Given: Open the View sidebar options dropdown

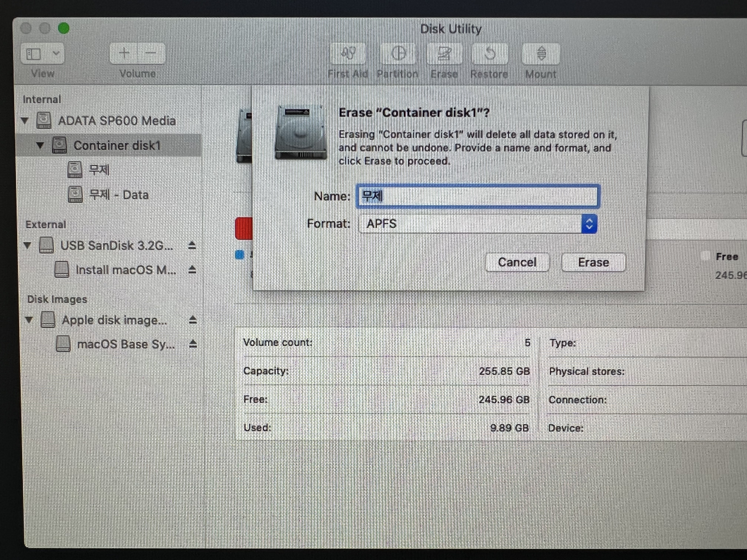Looking at the screenshot, I should point(56,53).
